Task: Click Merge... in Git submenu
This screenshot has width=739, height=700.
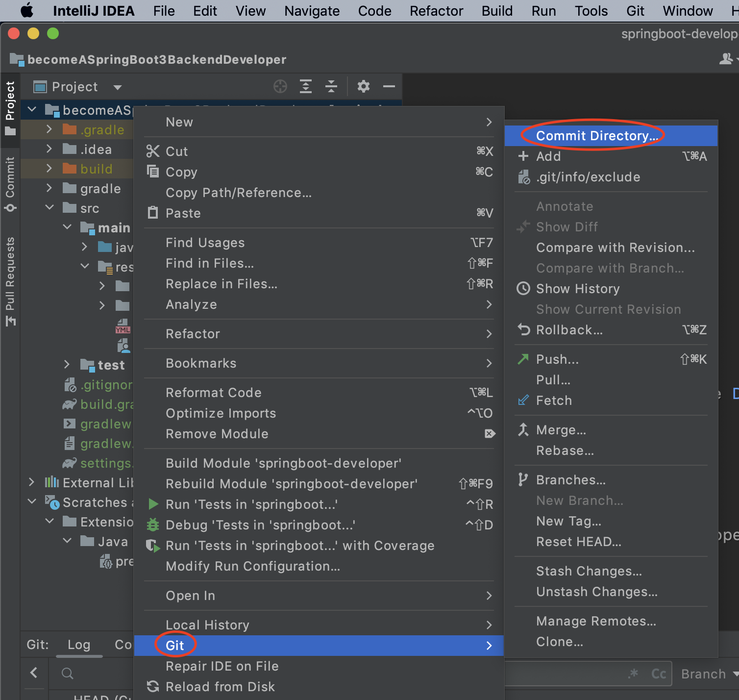Action: [x=611, y=430]
